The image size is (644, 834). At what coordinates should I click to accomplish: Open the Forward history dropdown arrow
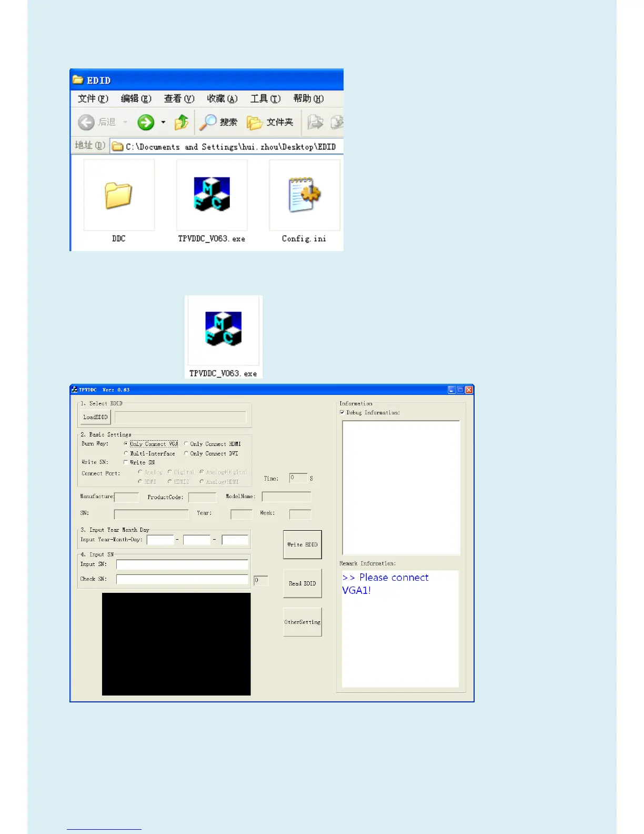pos(163,122)
